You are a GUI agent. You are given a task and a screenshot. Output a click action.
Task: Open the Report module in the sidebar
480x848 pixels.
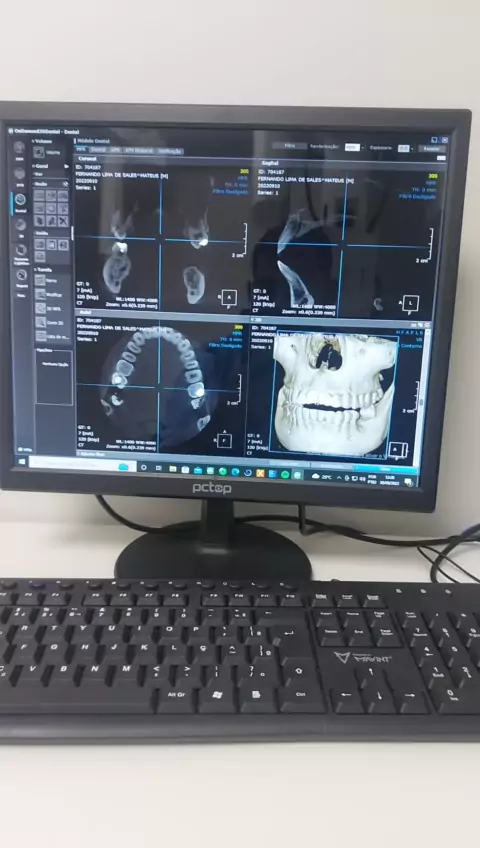coord(21,275)
